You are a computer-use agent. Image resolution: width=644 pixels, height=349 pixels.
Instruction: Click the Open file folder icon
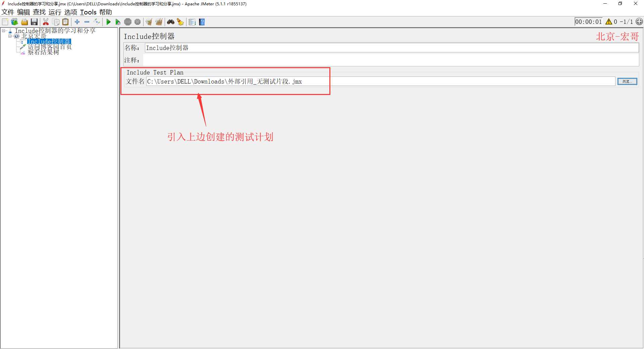pyautogui.click(x=24, y=22)
